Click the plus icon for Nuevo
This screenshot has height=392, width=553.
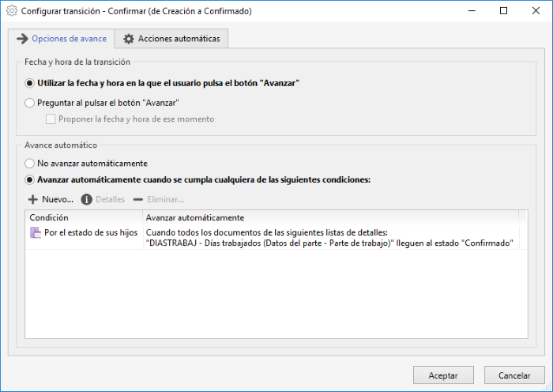coord(33,199)
